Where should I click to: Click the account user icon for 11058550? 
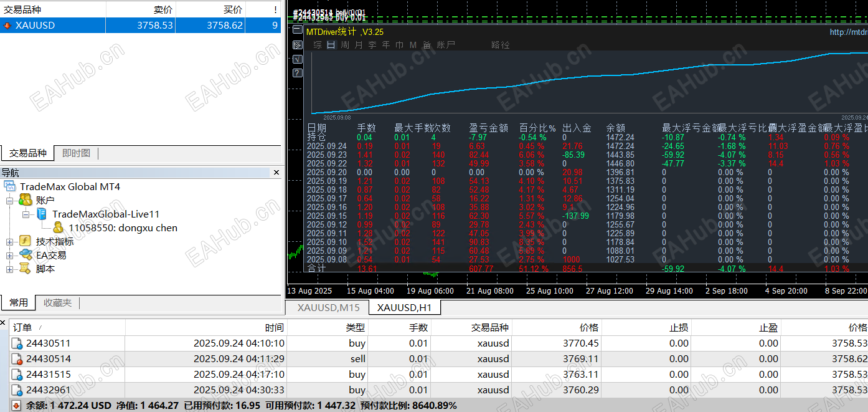(58, 228)
